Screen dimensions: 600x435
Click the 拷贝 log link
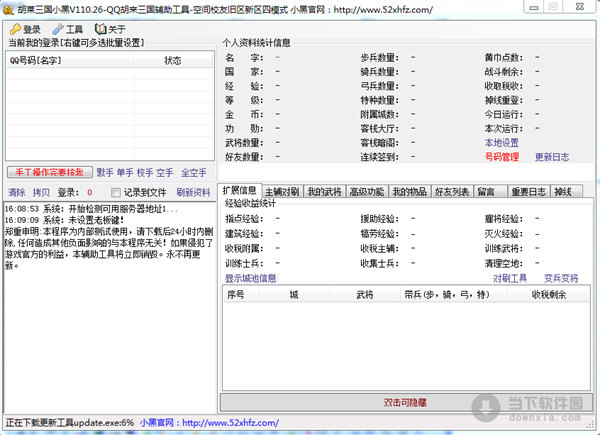click(41, 192)
